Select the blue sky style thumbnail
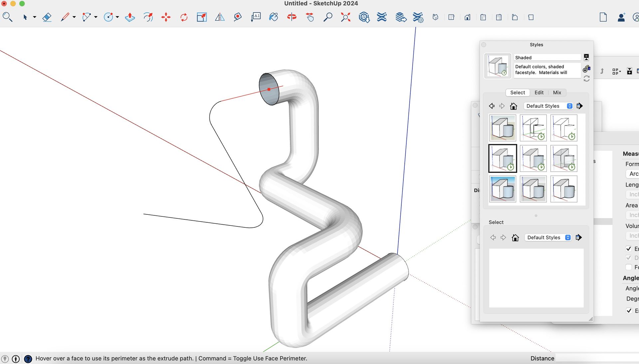This screenshot has height=364, width=639. point(502,189)
